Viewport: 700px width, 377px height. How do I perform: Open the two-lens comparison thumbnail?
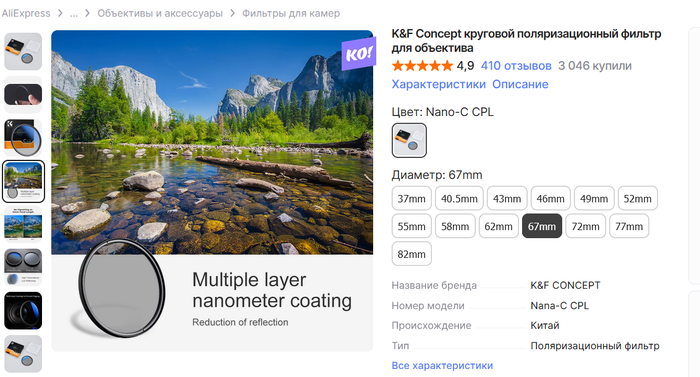(23, 267)
